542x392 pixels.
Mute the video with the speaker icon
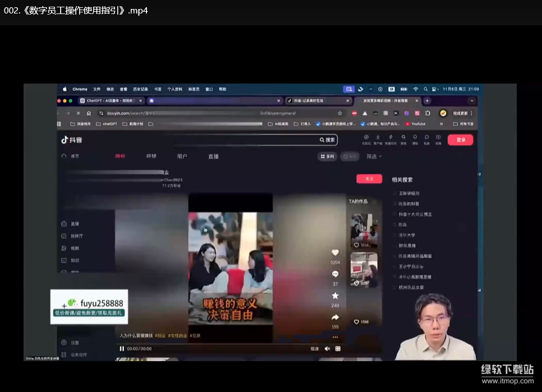click(x=328, y=348)
